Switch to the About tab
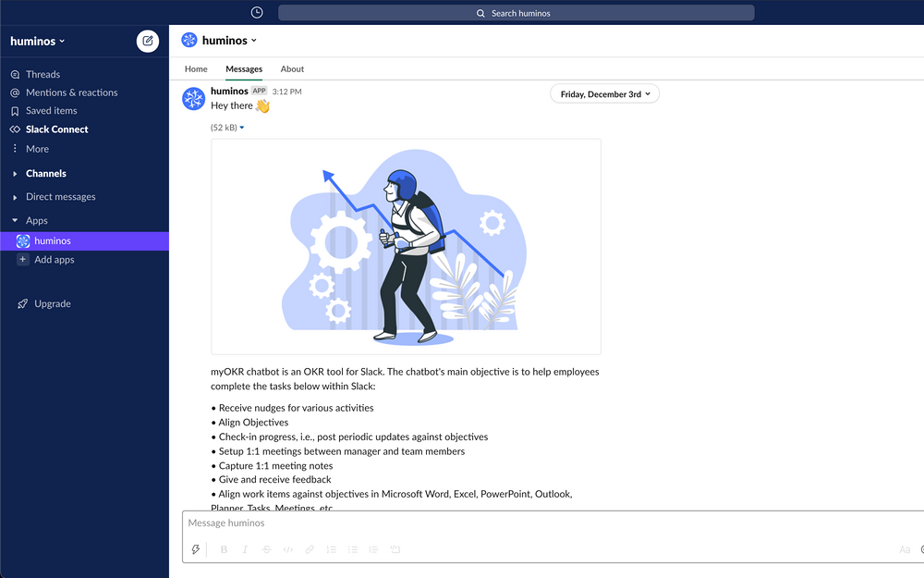This screenshot has width=924, height=578. [292, 69]
